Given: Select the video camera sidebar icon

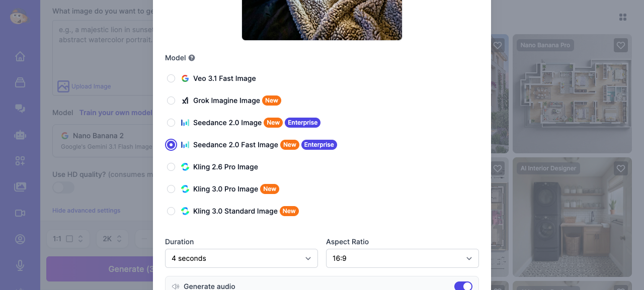Looking at the screenshot, I should click(x=20, y=213).
